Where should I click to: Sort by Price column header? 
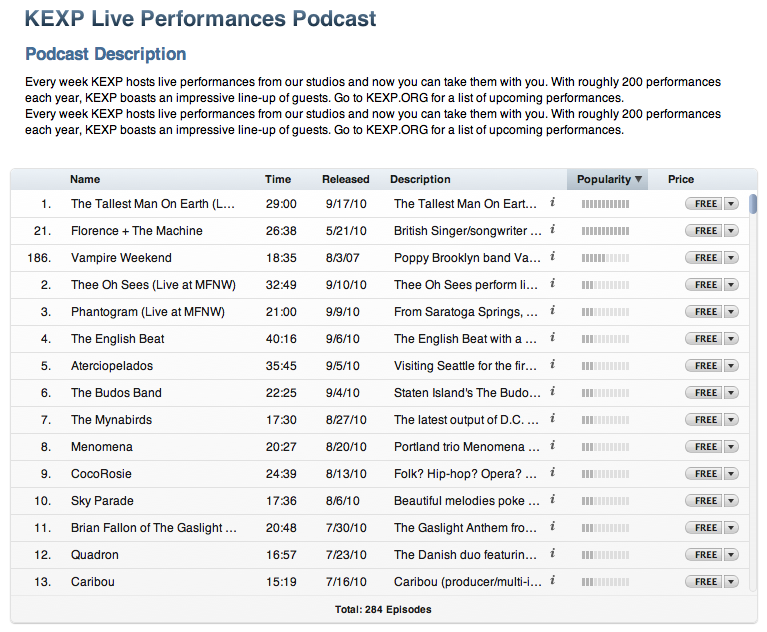pyautogui.click(x=681, y=180)
